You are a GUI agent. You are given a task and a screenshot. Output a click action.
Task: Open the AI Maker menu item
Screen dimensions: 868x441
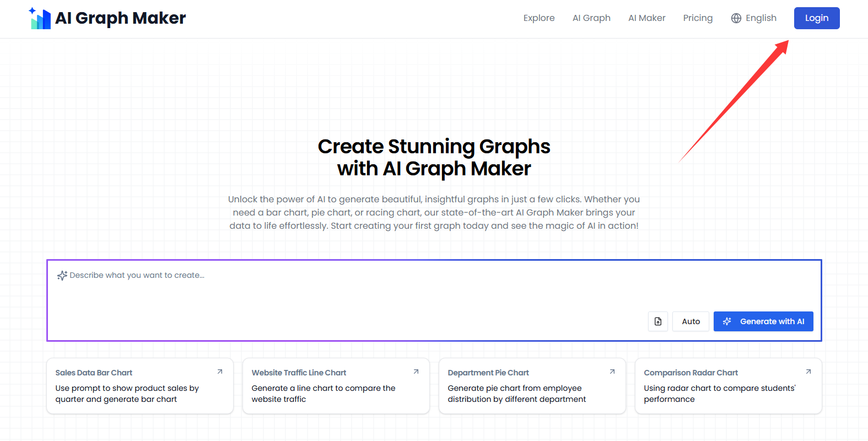646,18
